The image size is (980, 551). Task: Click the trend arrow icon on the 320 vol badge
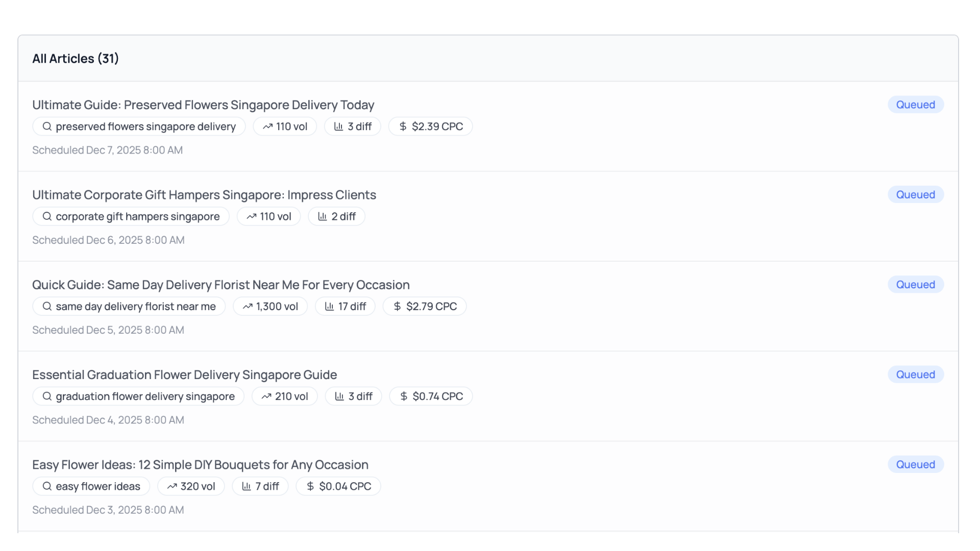[172, 486]
